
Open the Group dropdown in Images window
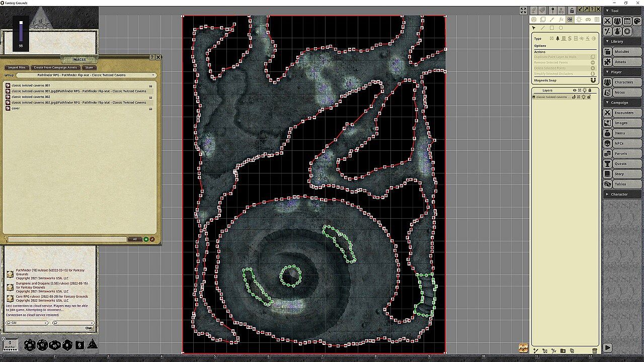(x=87, y=75)
